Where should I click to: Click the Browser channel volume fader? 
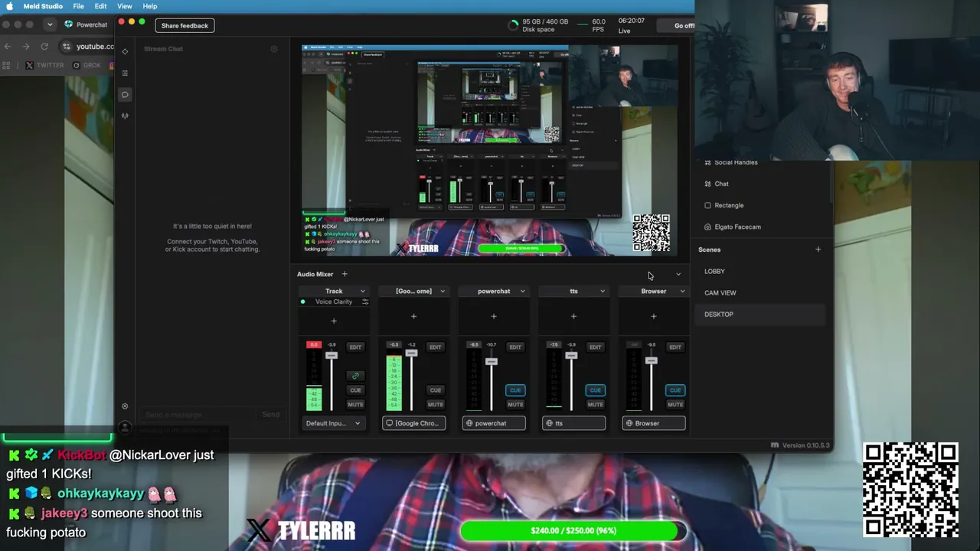click(651, 360)
